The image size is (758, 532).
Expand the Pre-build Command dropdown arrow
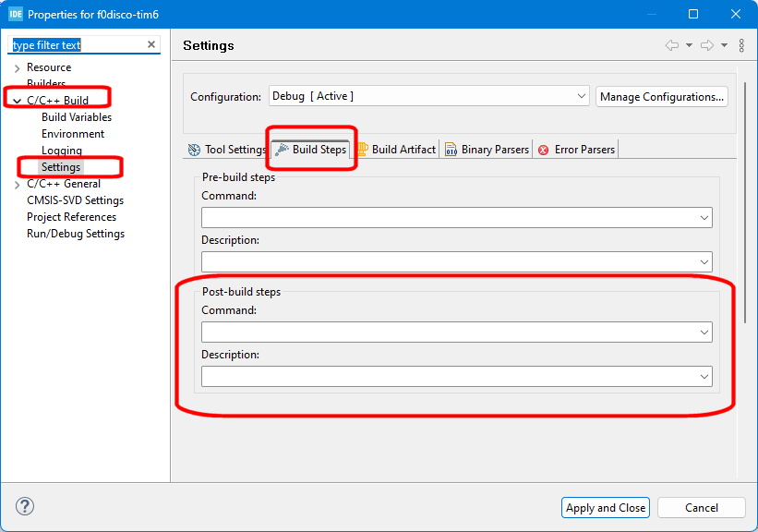coord(704,218)
